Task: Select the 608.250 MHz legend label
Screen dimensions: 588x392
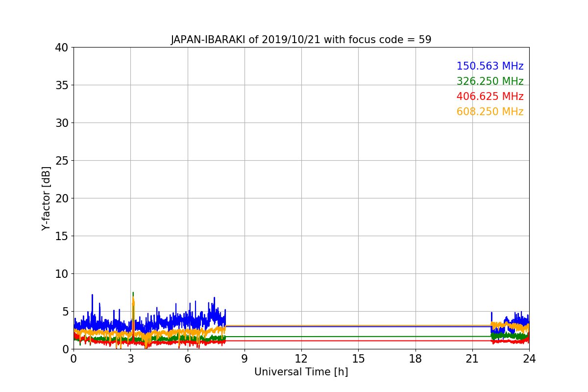Action: (x=490, y=112)
